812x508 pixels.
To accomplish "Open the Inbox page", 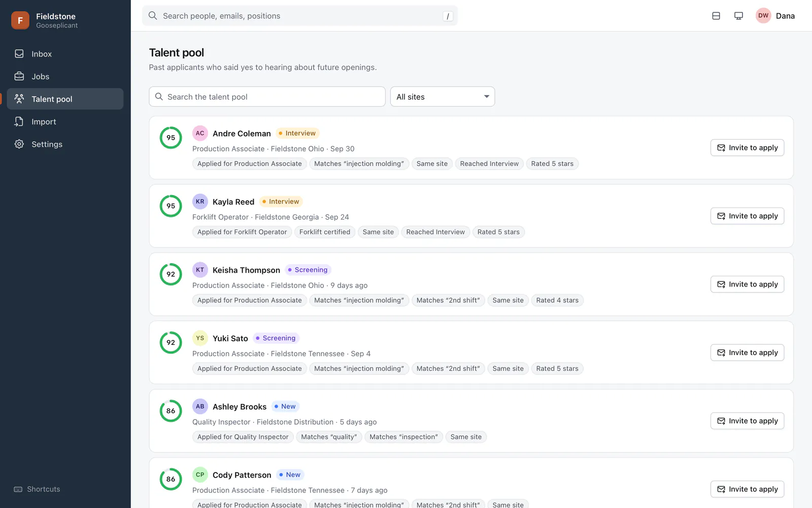I will 65,54.
